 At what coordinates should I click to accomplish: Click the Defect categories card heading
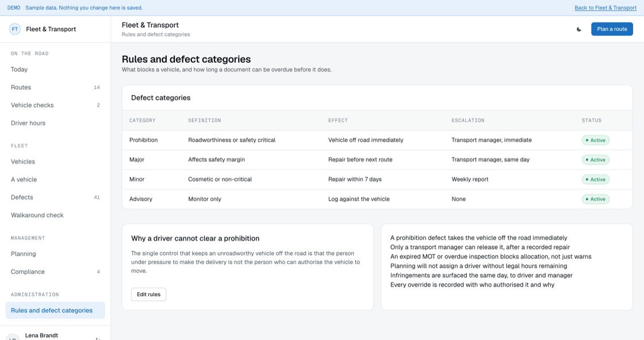click(160, 98)
